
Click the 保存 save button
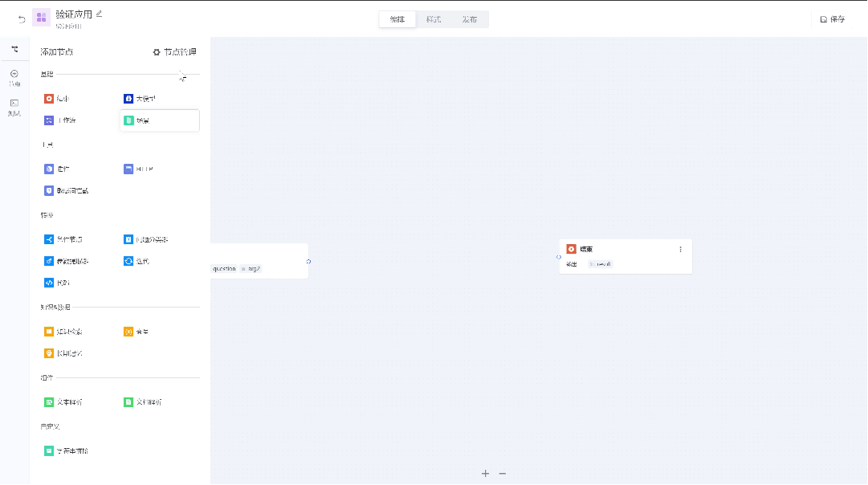833,19
